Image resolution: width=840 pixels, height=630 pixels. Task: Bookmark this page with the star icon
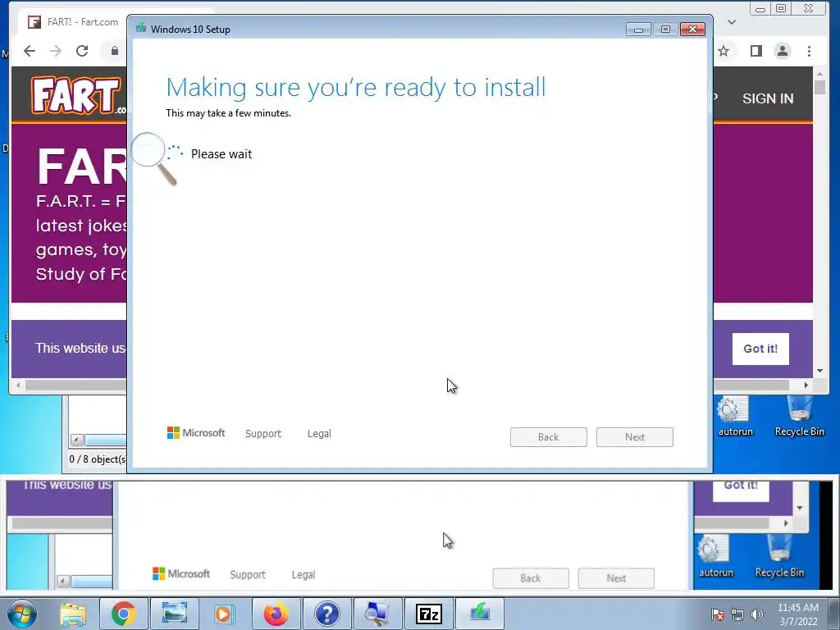tap(724, 51)
